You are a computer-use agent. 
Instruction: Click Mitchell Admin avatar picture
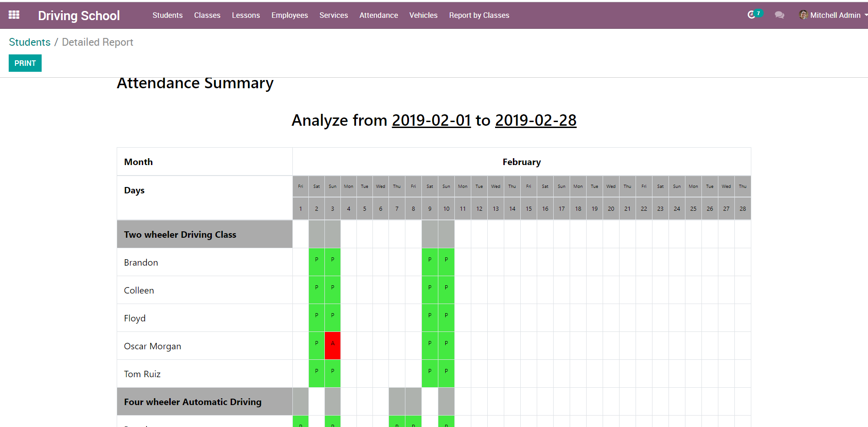[x=803, y=15]
